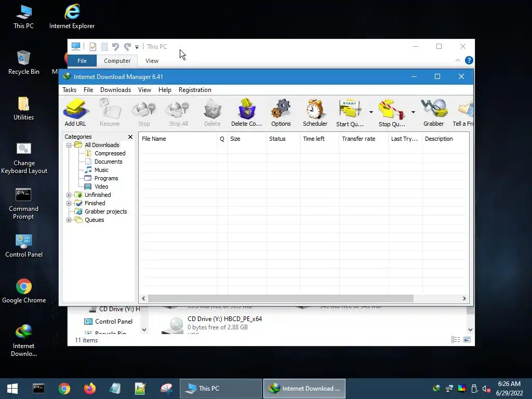Click the horizontal scrollbar right arrow in IDM
This screenshot has height=399, width=532.
[464, 299]
